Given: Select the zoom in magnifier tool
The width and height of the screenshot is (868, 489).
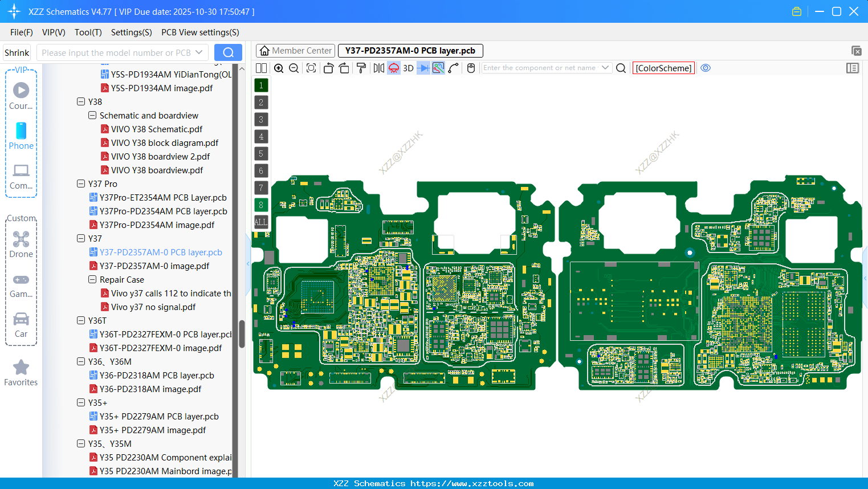Looking at the screenshot, I should (279, 68).
